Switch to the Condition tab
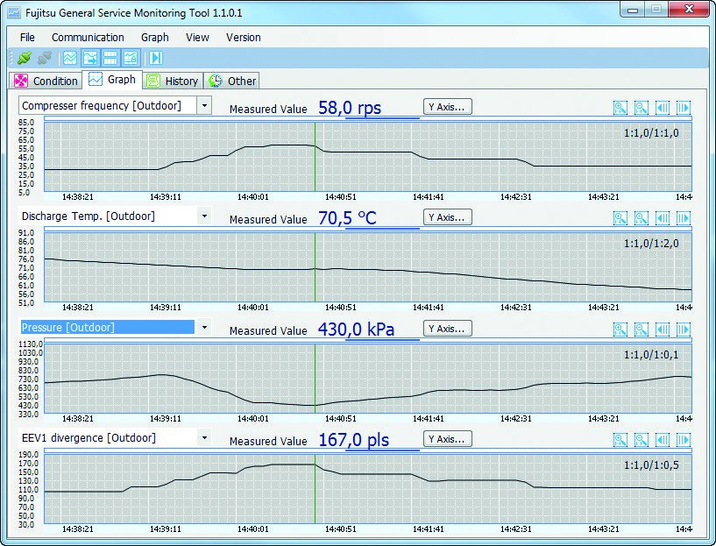 tap(46, 81)
